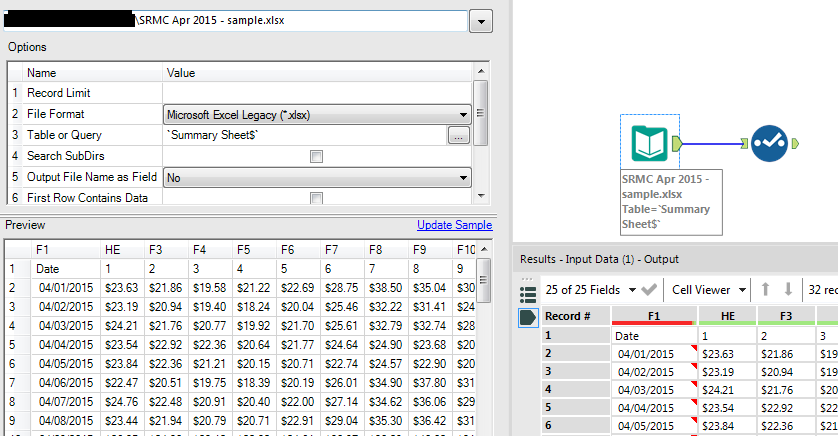This screenshot has height=436, width=838.
Task: Click preview cell $38.50
Action: point(385,288)
